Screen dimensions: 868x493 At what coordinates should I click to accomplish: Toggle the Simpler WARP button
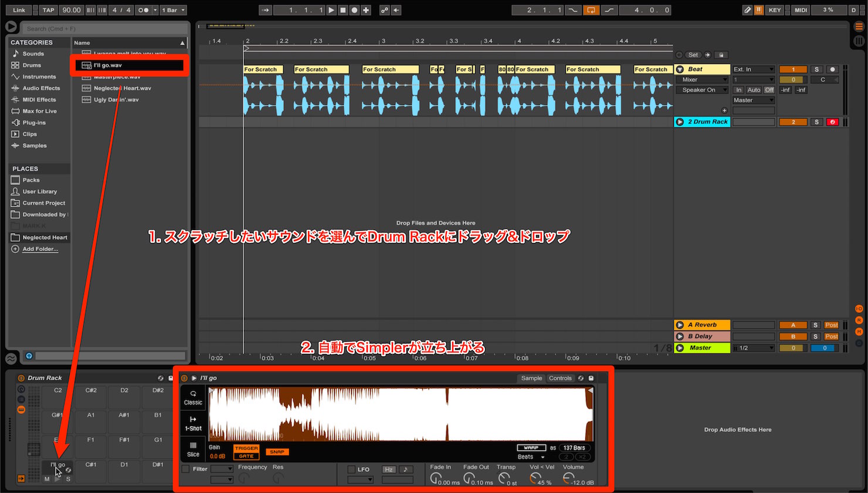(x=531, y=448)
